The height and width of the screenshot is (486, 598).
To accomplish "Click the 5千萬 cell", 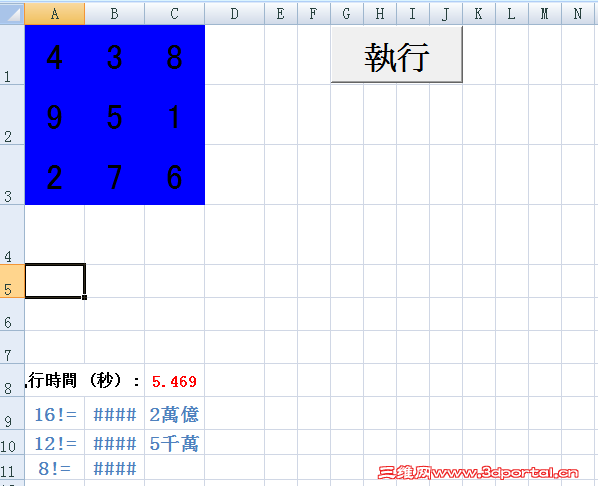I will [x=175, y=443].
